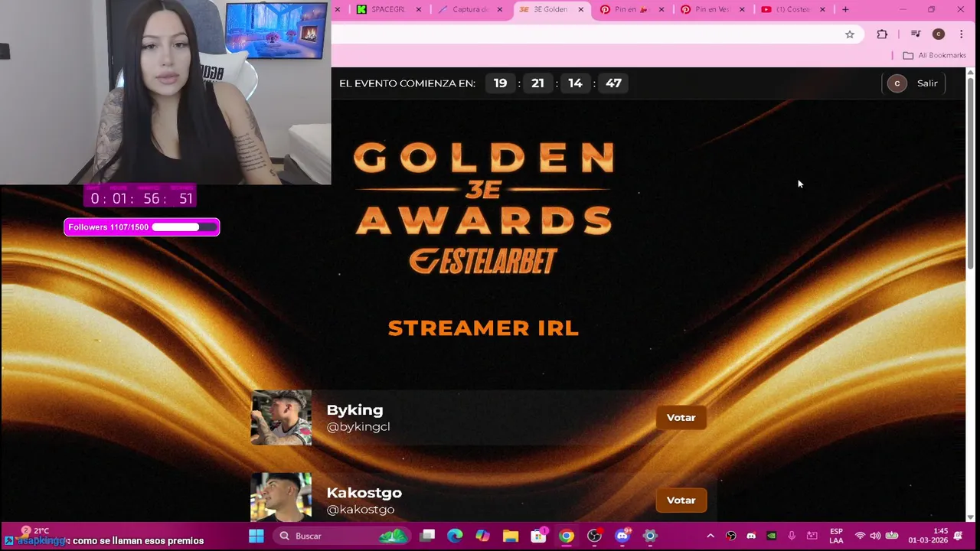Click the microphone icon in the system tray
The width and height of the screenshot is (980, 551).
(x=792, y=536)
